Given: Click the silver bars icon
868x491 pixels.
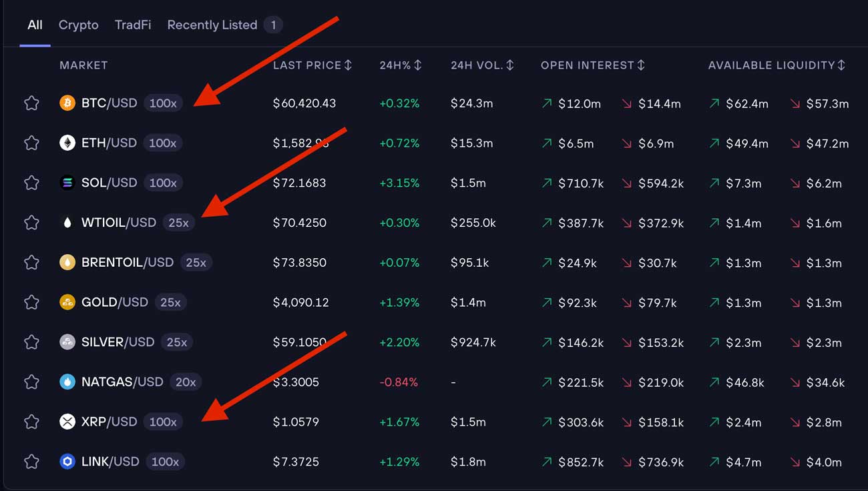Looking at the screenshot, I should (67, 342).
